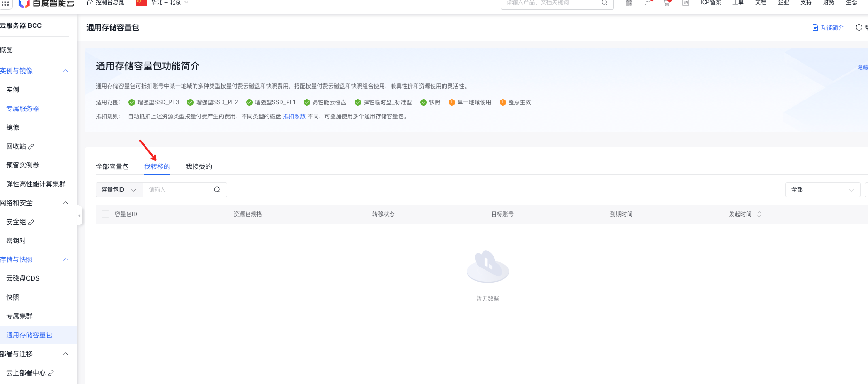Expand the 全部 status dropdown
Image resolution: width=868 pixels, height=384 pixels.
(822, 190)
